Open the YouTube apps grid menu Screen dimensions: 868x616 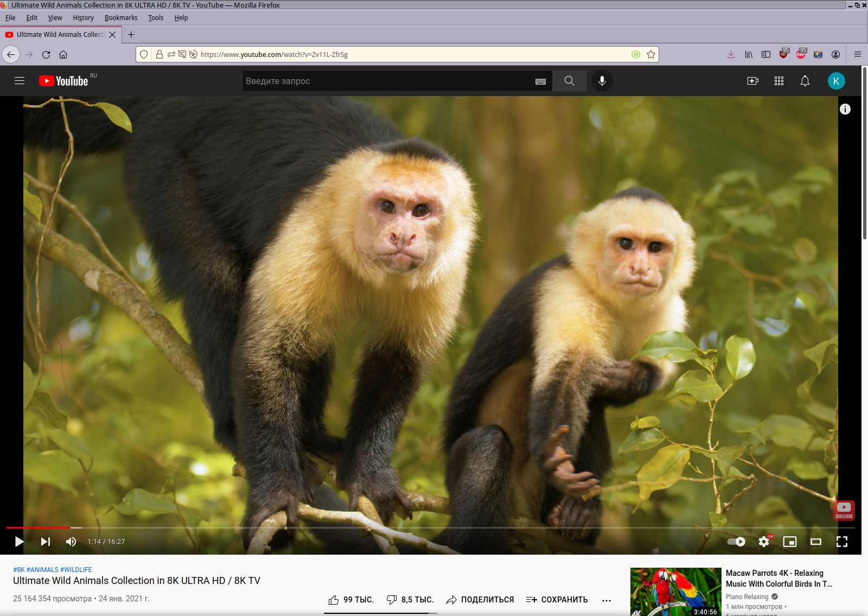779,81
